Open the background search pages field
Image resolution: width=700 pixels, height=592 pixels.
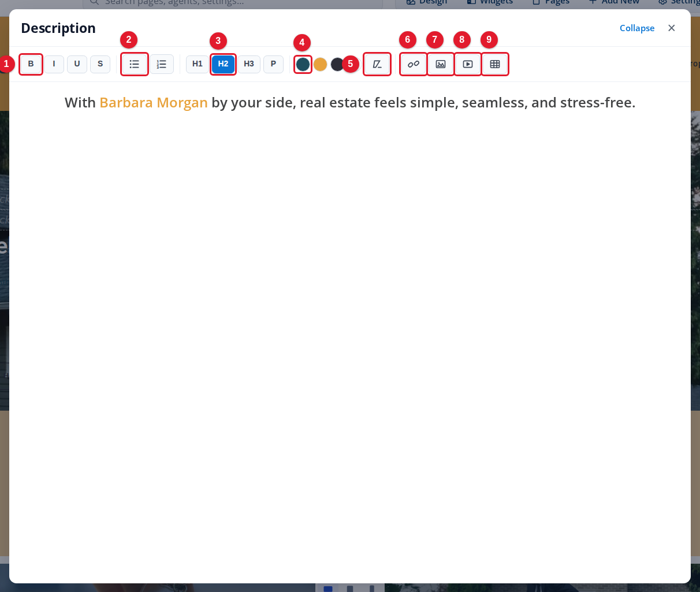(233, 3)
